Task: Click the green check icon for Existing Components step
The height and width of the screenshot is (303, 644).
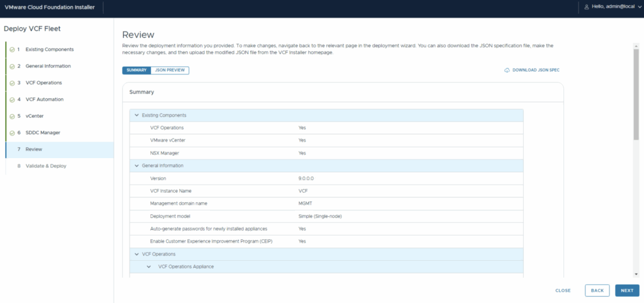Action: coord(12,50)
